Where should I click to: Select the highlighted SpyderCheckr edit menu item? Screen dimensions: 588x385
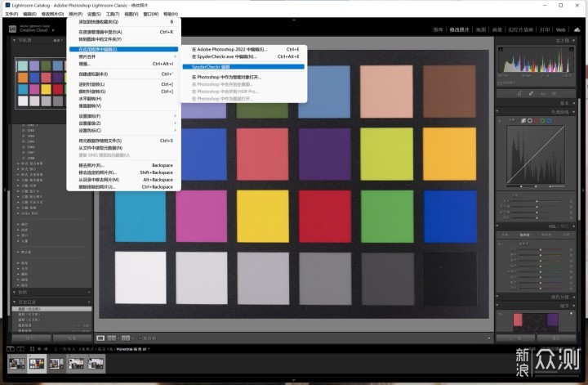coord(243,67)
